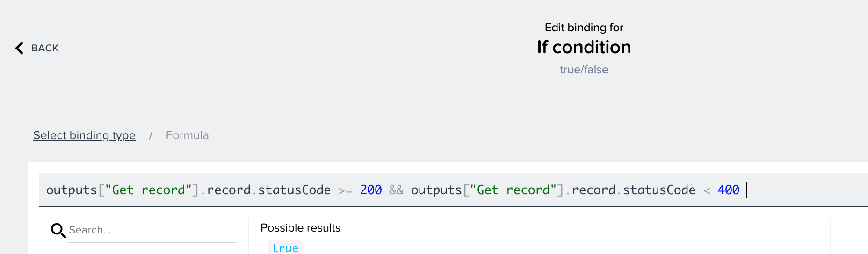Click the second "Get record" string in formula

(x=513, y=190)
